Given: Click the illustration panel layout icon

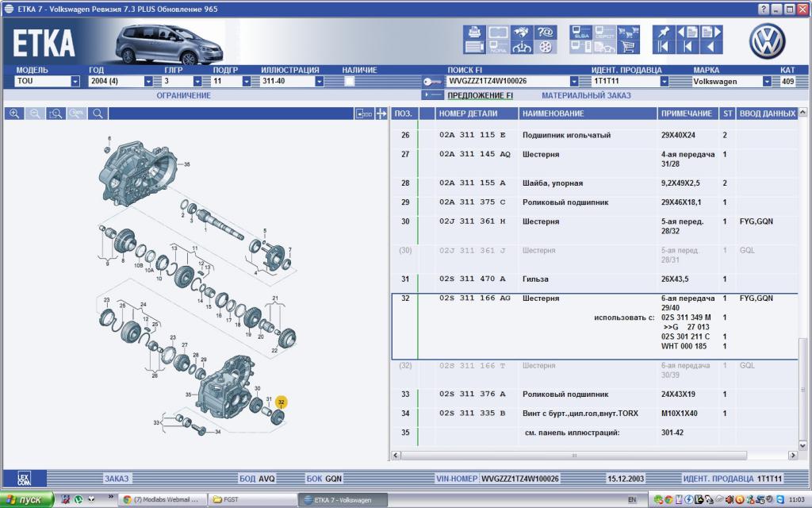Looking at the screenshot, I should pos(364,114).
